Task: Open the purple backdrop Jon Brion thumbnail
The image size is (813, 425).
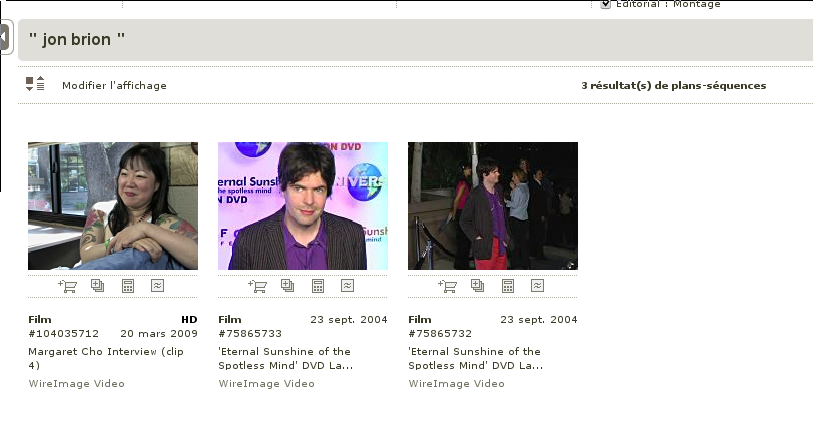Action: [303, 206]
